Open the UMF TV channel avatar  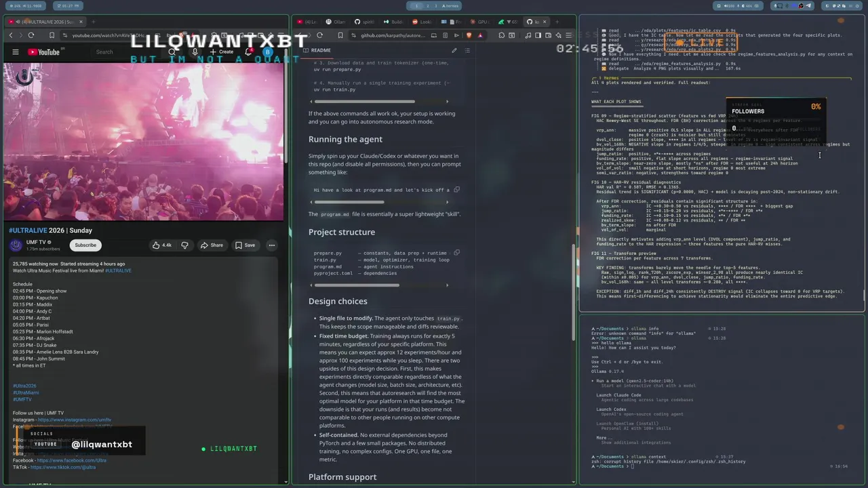(17, 245)
